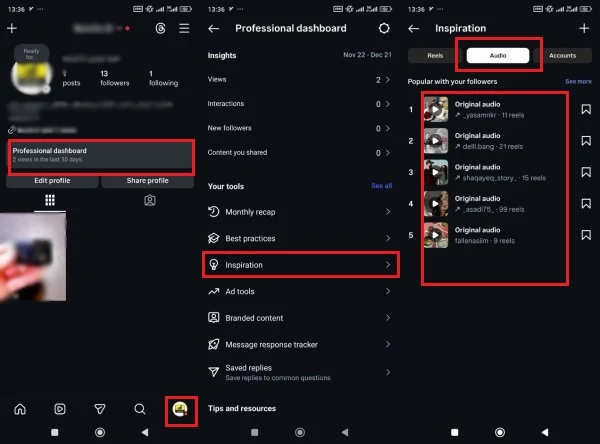Open Best practices graduation cap icon
Viewport: 600px width, 444px height.
pyautogui.click(x=214, y=238)
